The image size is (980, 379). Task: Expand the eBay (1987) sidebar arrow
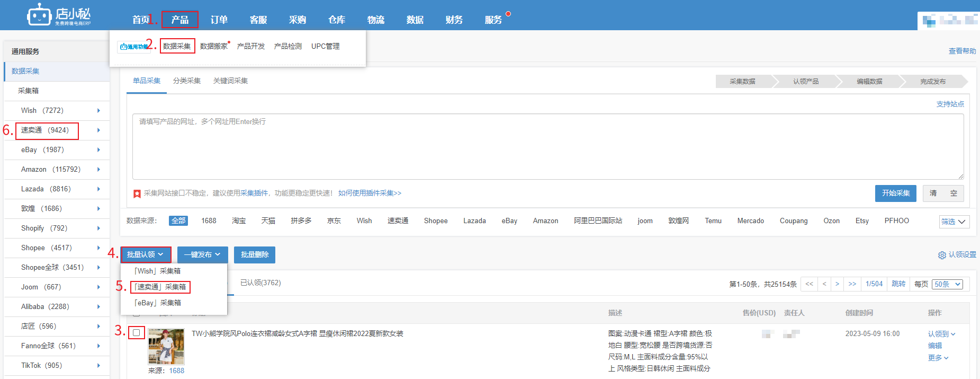click(98, 149)
